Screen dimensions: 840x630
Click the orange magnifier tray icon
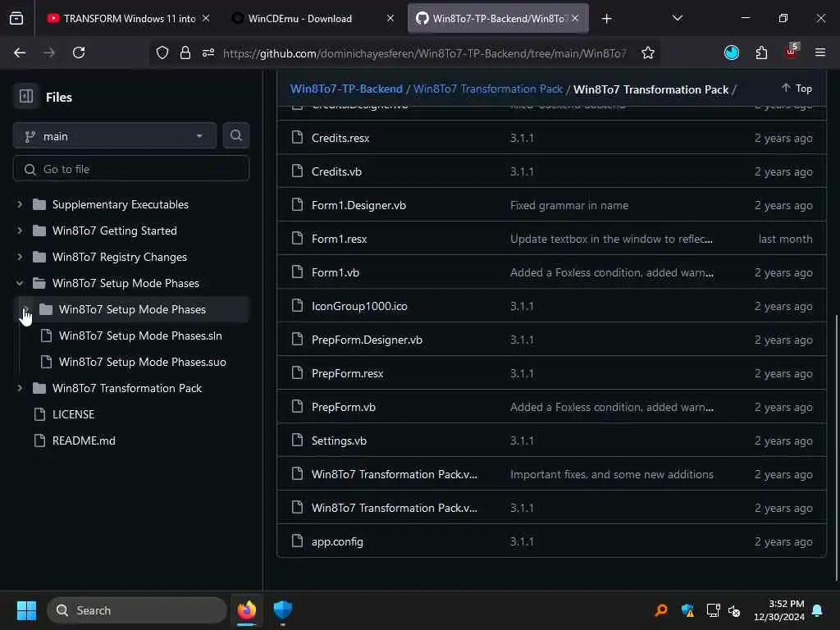click(661, 610)
